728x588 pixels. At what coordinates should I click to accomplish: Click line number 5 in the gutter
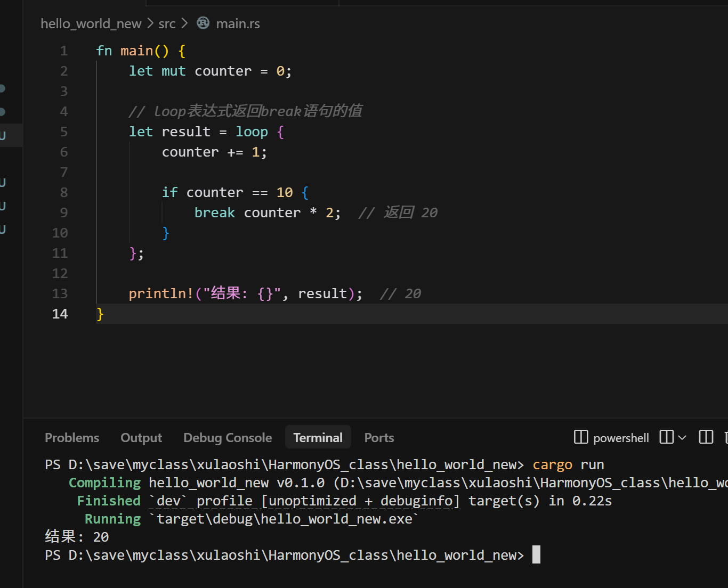64,132
